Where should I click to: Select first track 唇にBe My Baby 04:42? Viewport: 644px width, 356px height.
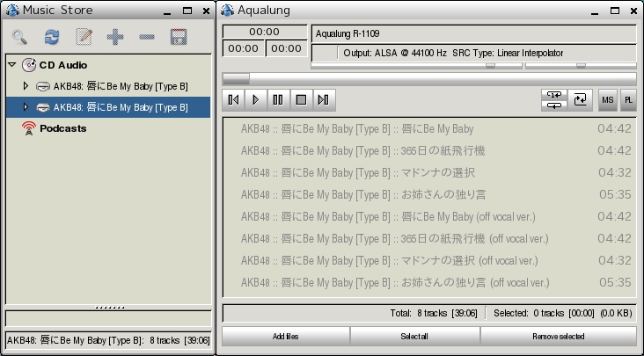point(429,129)
